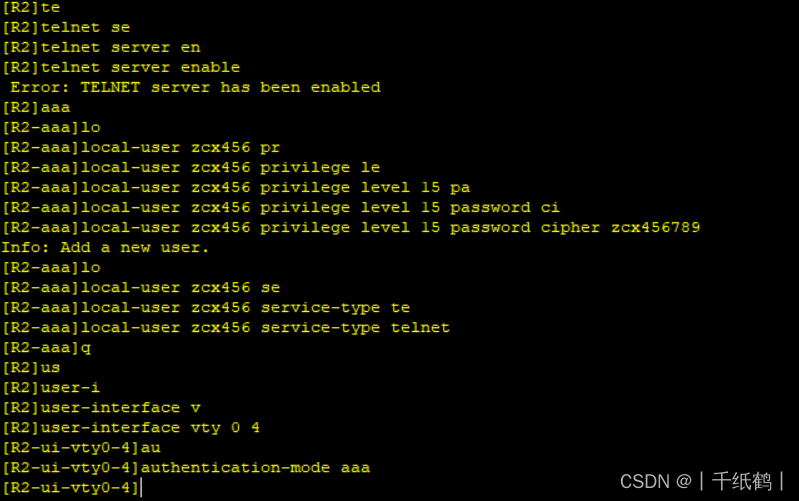
Task: Click the 千纸鹤 author name watermark
Action: coord(742,481)
